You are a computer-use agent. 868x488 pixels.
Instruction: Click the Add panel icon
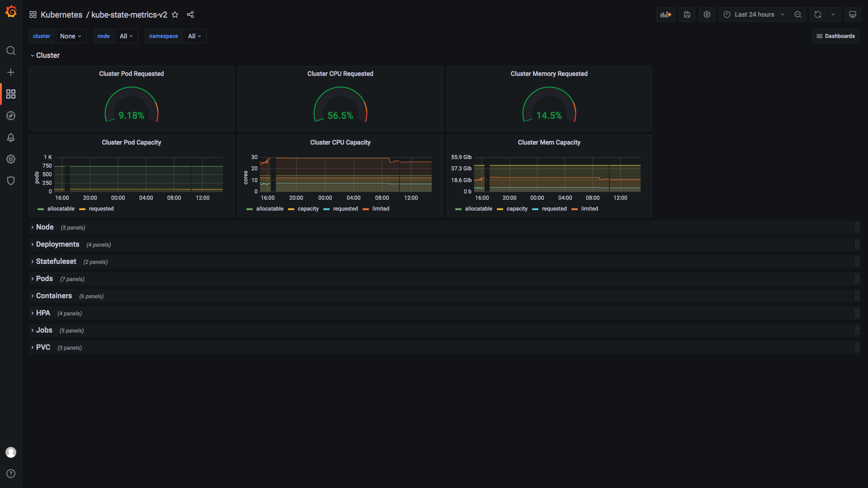[x=666, y=14]
